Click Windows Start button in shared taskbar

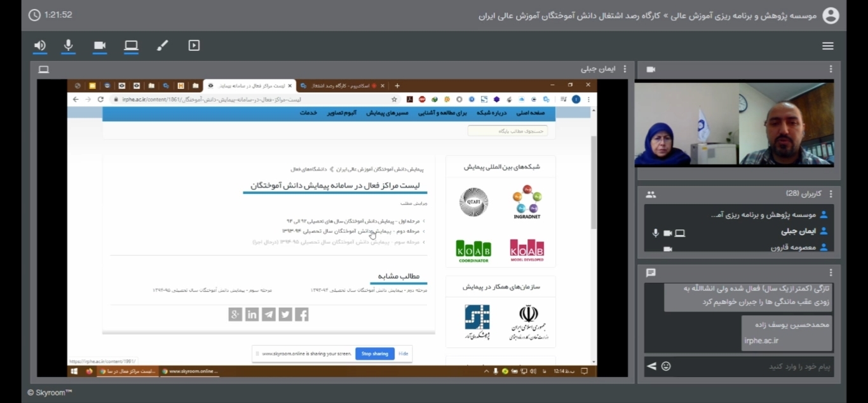(x=74, y=371)
